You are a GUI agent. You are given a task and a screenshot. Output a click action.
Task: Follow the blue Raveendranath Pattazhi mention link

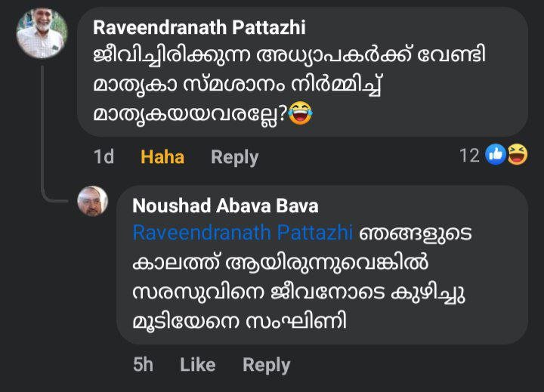(243, 233)
